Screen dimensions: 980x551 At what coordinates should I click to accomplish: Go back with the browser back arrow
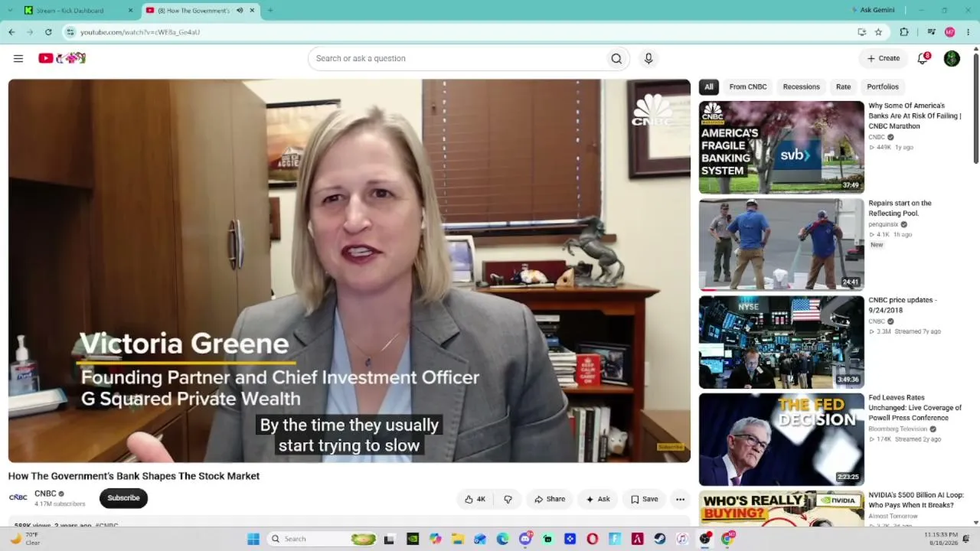11,32
